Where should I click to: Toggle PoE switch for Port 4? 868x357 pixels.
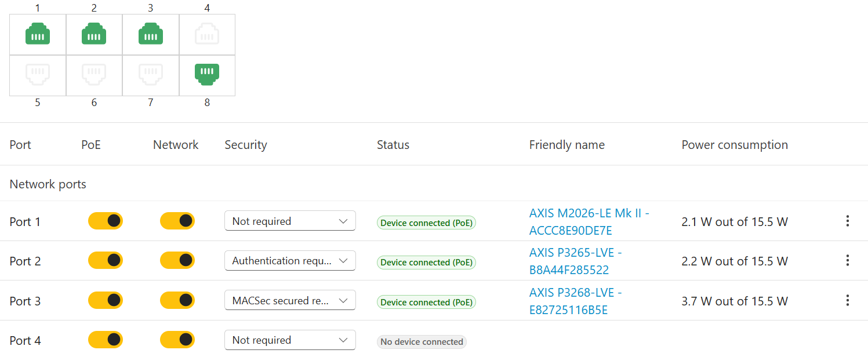(106, 340)
